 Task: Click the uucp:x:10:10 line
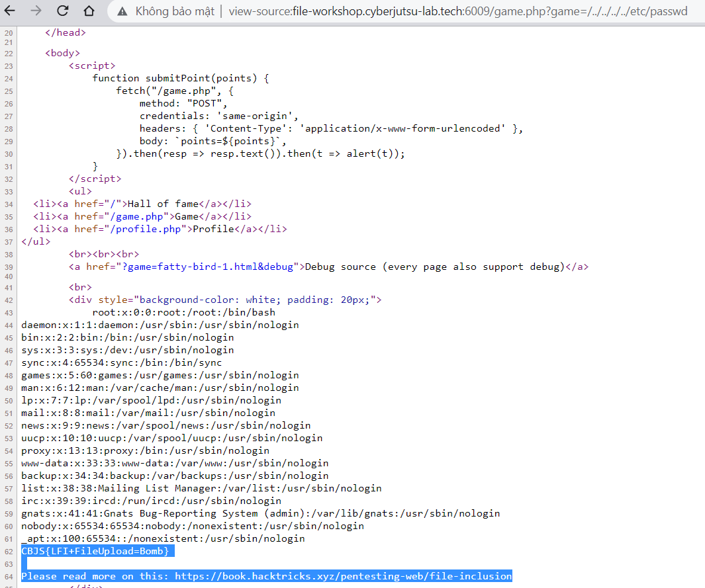171,438
